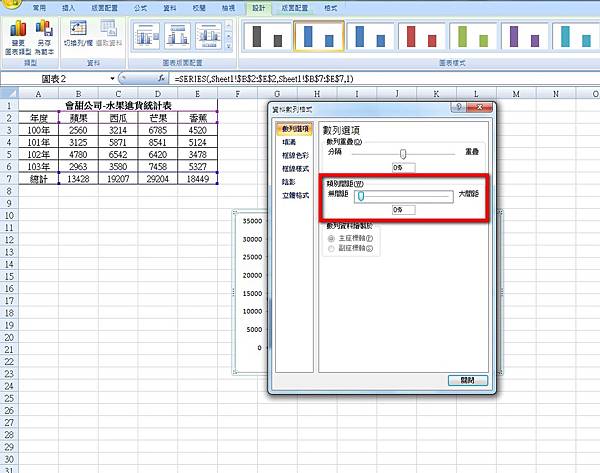This screenshot has height=473, width=600.
Task: Select 陰影 in the dialog sidebar
Action: [289, 182]
